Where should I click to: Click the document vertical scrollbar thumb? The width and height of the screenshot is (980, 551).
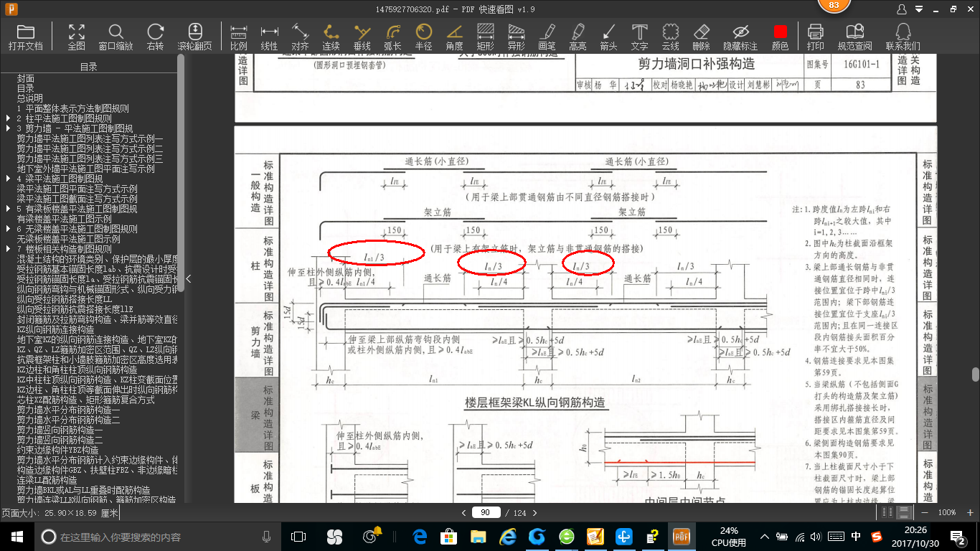click(x=975, y=375)
